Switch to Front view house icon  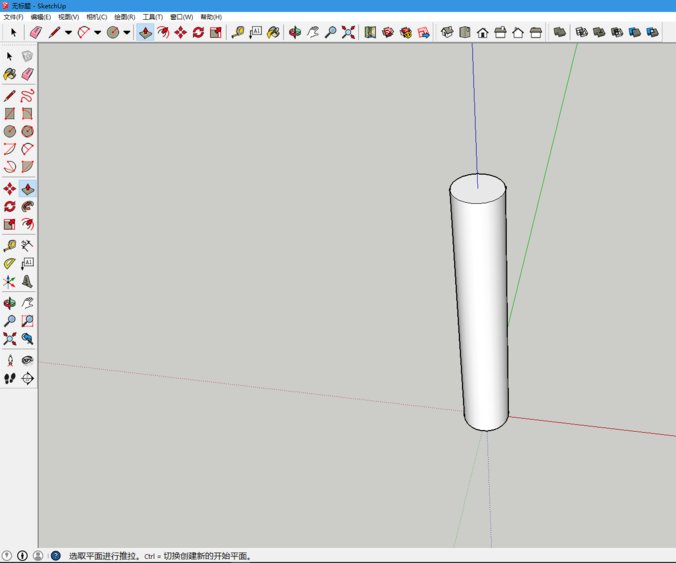click(x=482, y=32)
